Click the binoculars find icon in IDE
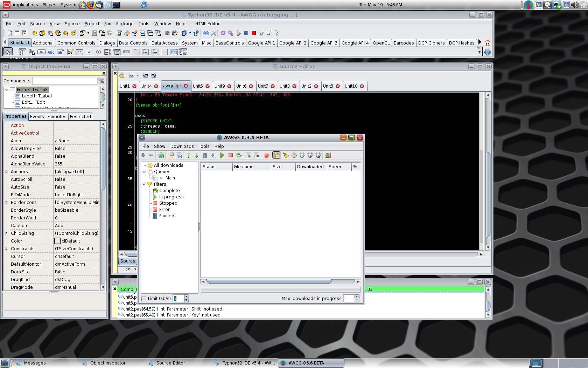 click(167, 33)
